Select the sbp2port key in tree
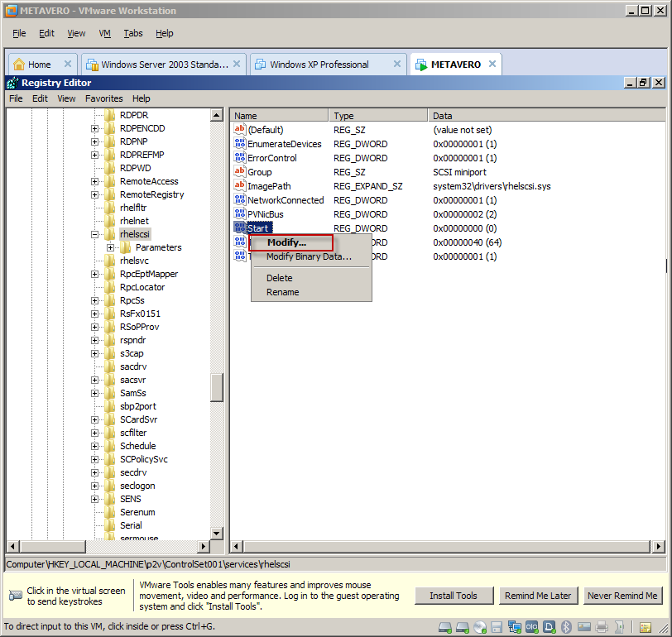 (x=138, y=406)
